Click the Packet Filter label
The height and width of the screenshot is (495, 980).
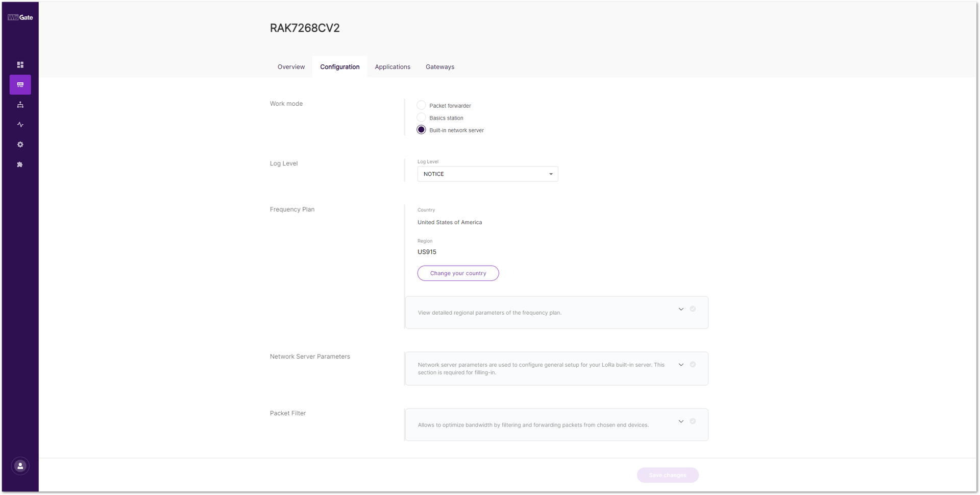tap(288, 413)
